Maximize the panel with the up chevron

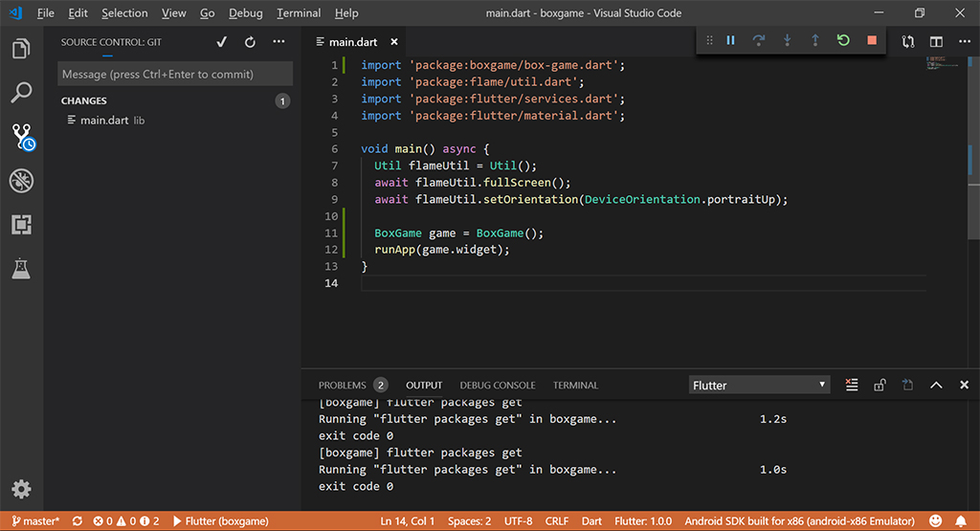pyautogui.click(x=936, y=385)
